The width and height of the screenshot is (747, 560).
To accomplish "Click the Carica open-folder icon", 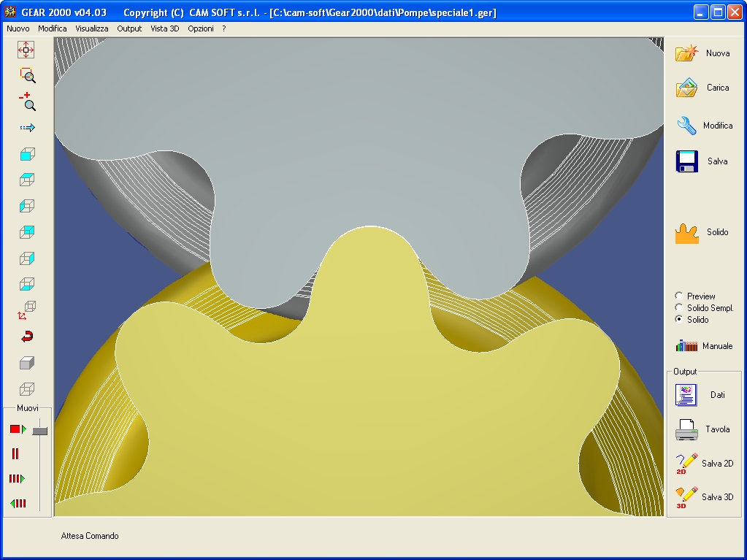I will pos(686,88).
